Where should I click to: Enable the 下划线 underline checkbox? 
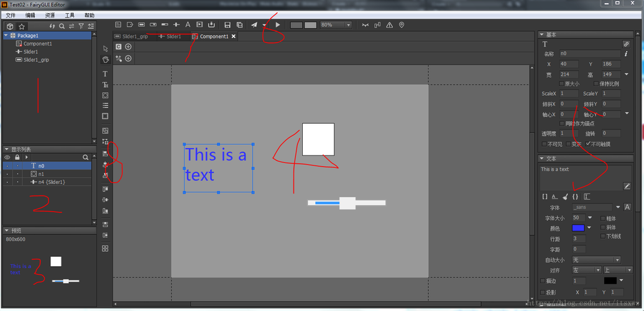point(603,236)
